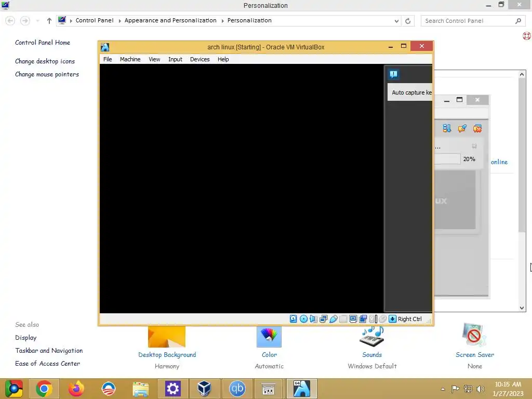Open Desktop Background settings

[167, 354]
